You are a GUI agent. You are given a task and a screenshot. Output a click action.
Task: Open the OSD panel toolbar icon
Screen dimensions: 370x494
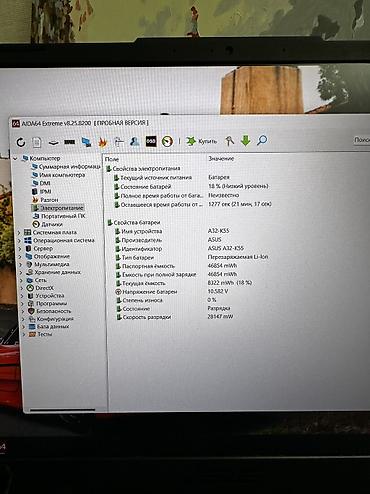coord(151,142)
